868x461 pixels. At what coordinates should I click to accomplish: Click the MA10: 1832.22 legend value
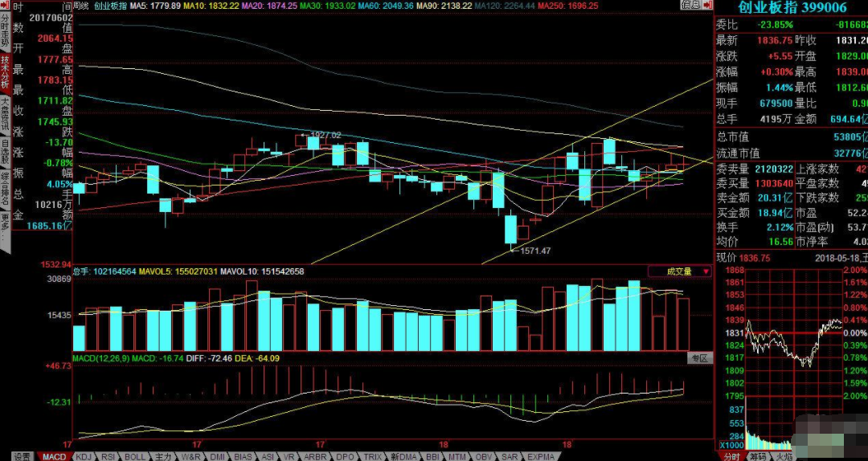[x=211, y=6]
